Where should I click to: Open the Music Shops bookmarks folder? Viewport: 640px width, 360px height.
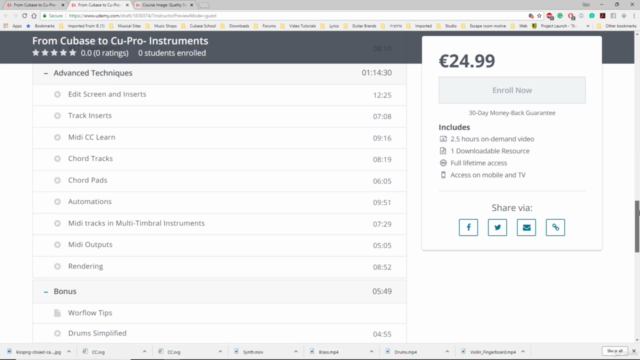click(162, 26)
